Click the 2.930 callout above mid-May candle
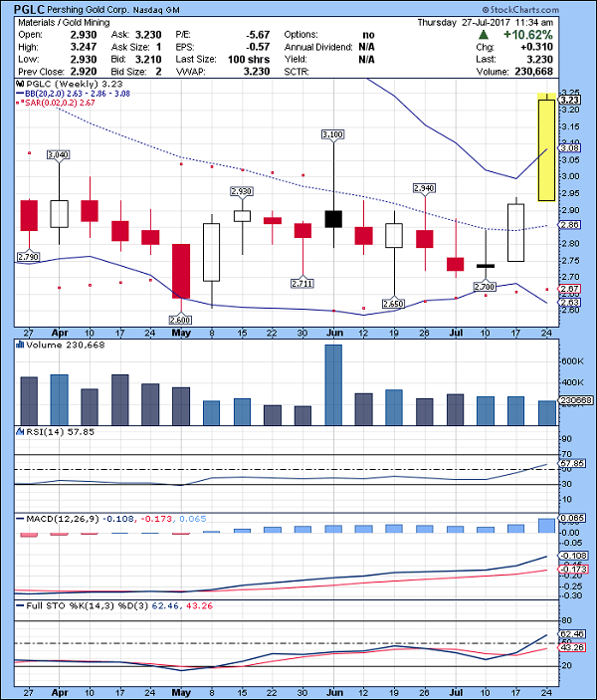Screen dimensions: 597x700 pyautogui.click(x=242, y=191)
